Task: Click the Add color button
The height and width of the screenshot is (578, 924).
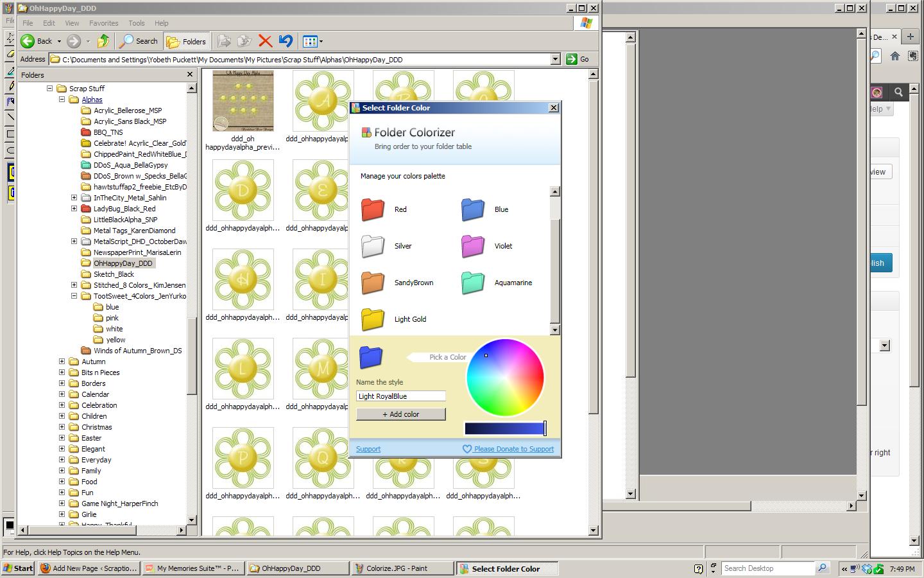Action: 400,414
